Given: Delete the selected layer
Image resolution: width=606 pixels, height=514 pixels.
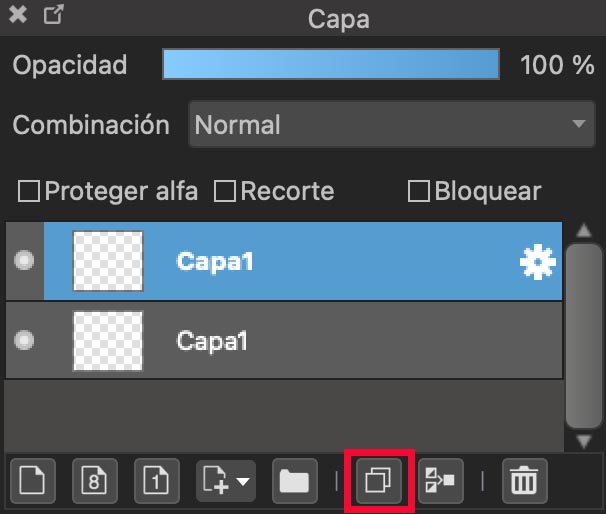Looking at the screenshot, I should point(524,481).
